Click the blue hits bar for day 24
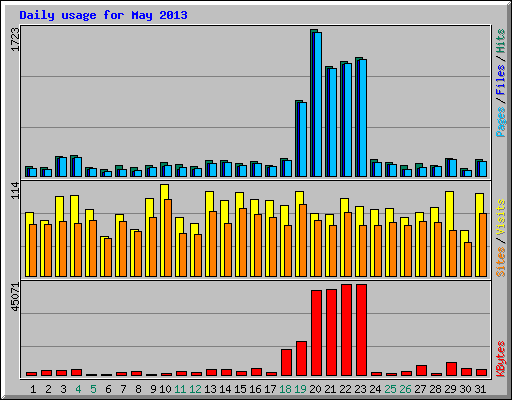512x400 pixels. pos(378,170)
